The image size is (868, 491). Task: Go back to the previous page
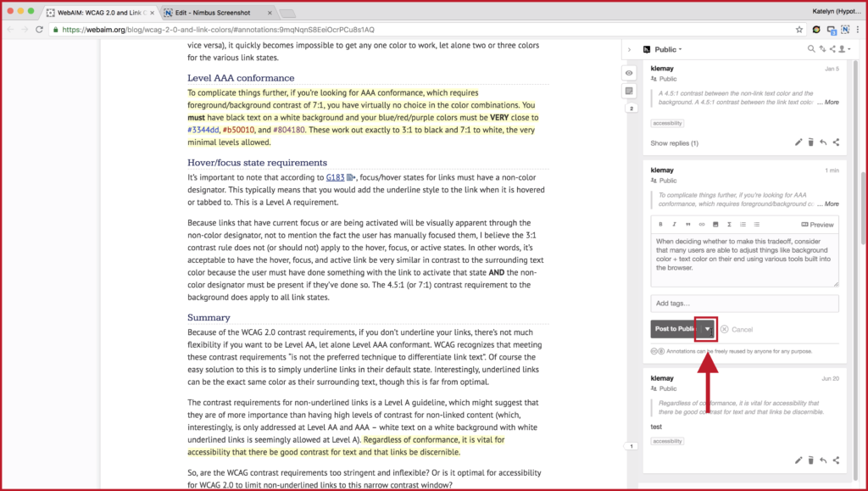[10, 30]
